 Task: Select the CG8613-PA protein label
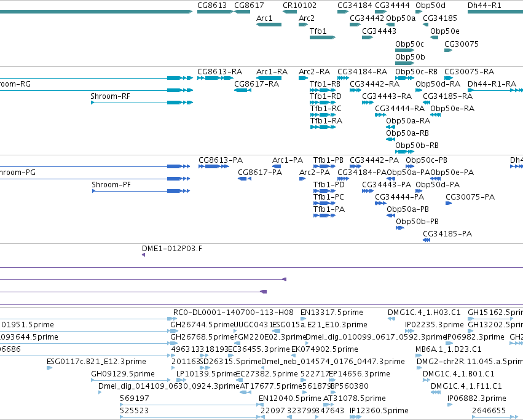221,161
